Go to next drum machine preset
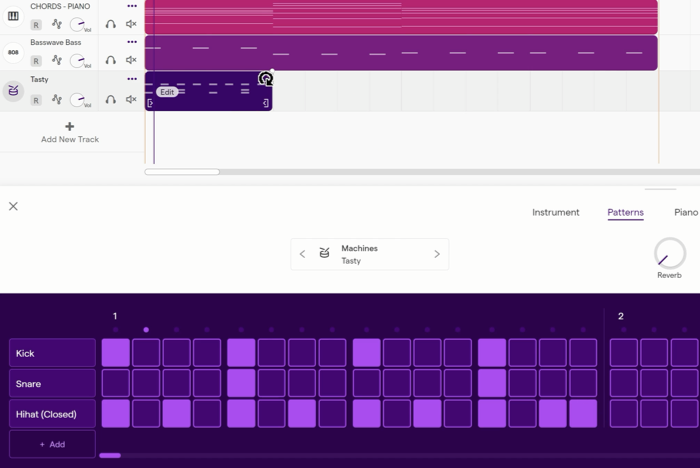 [437, 254]
